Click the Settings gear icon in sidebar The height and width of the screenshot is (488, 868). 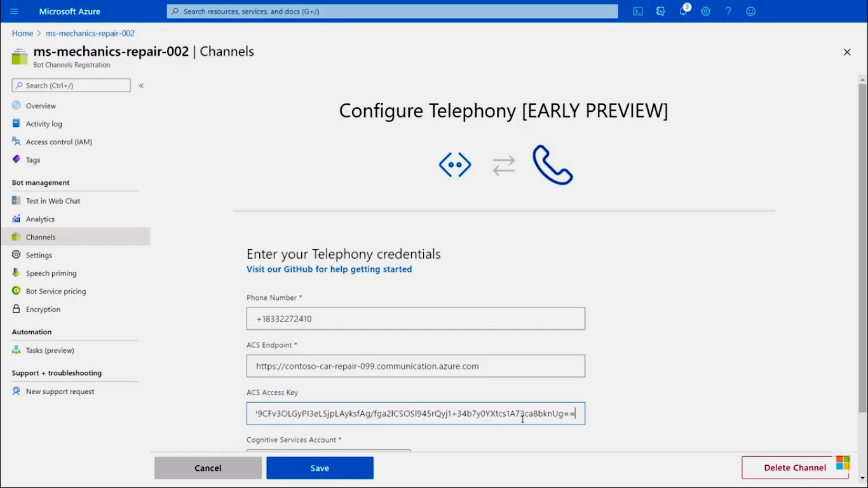click(x=17, y=255)
